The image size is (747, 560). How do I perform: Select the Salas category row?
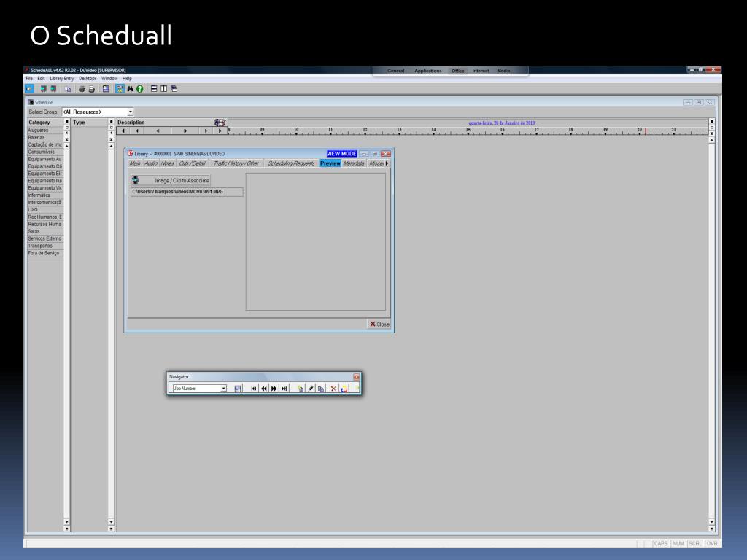point(45,231)
